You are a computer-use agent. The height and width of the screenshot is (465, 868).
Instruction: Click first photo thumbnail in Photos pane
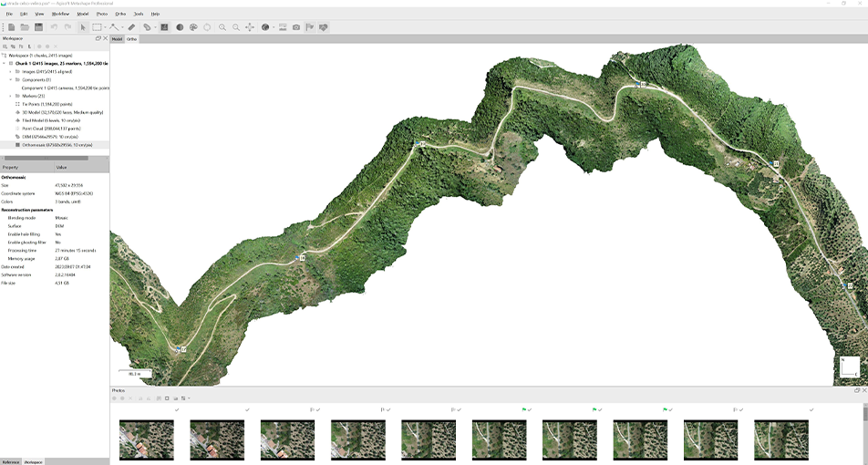coord(147,439)
